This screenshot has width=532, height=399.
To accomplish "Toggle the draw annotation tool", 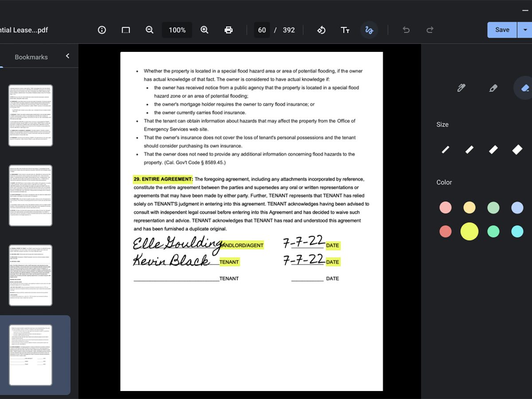I will point(369,30).
